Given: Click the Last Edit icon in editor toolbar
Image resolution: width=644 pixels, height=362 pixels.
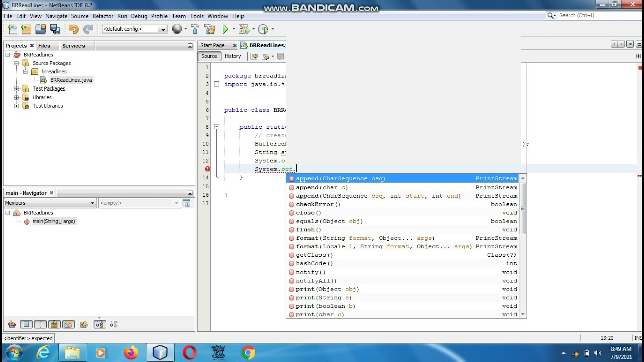Looking at the screenshot, I should tap(254, 56).
